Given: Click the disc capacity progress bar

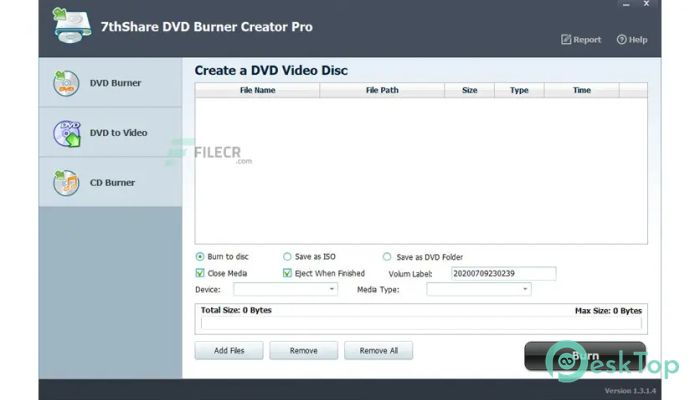Looking at the screenshot, I should click(421, 323).
